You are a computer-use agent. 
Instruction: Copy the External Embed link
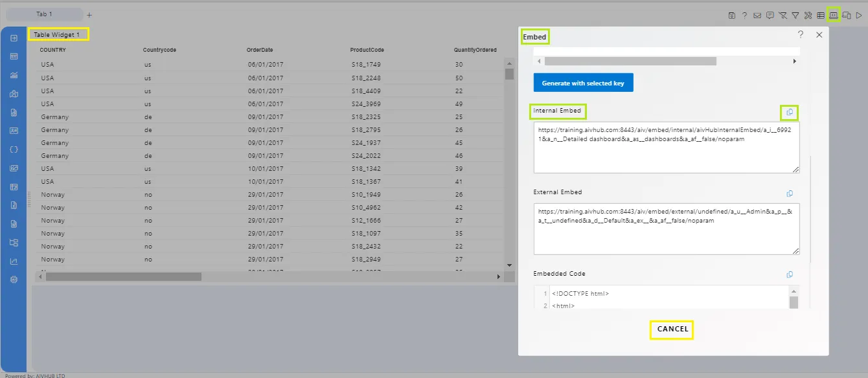click(790, 193)
